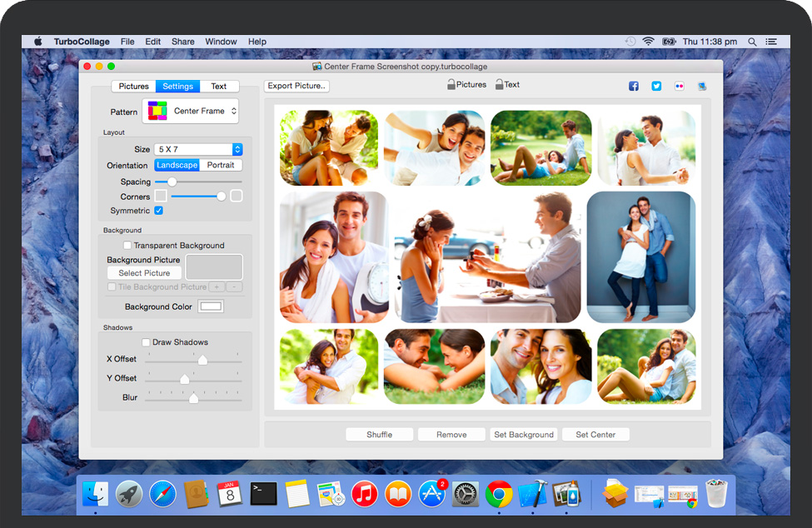Click the Flickr share icon

(680, 86)
